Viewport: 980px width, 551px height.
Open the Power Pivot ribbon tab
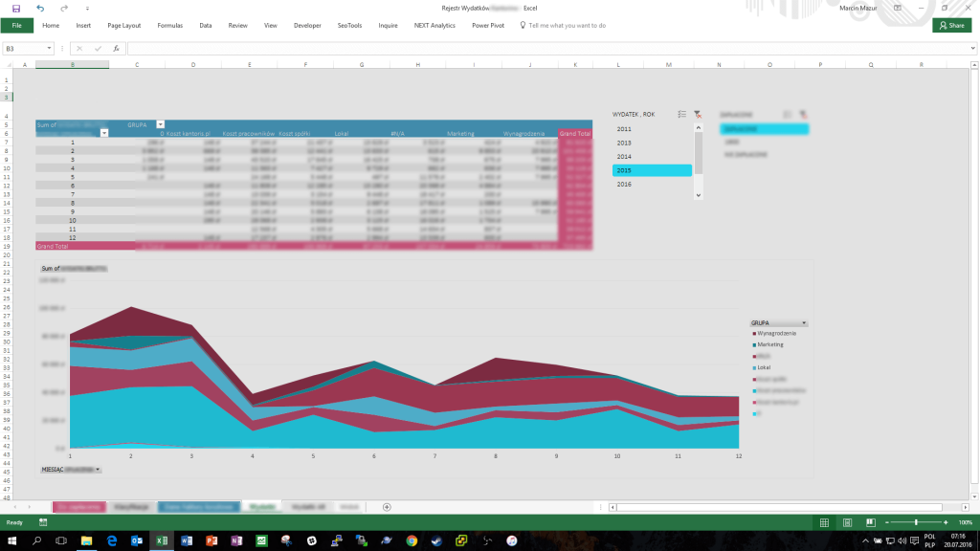click(x=486, y=26)
